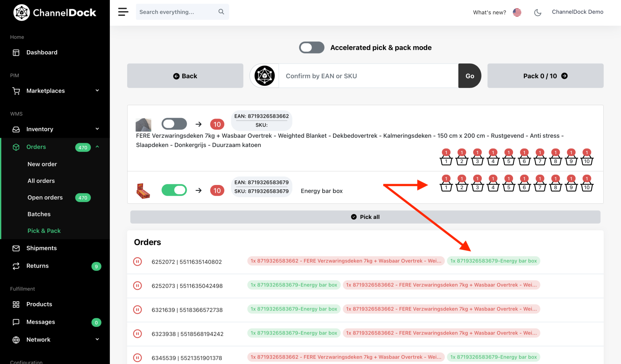Open New order in the sidebar
Screen dimensions: 621x364
tap(42, 164)
